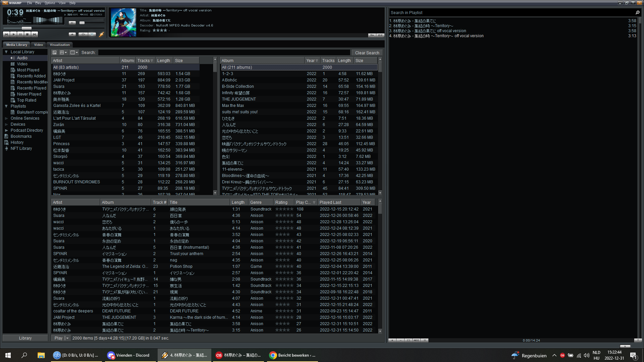Click the MISC button below the playlist
This screenshot has height=362, width=644.
[x=416, y=340]
